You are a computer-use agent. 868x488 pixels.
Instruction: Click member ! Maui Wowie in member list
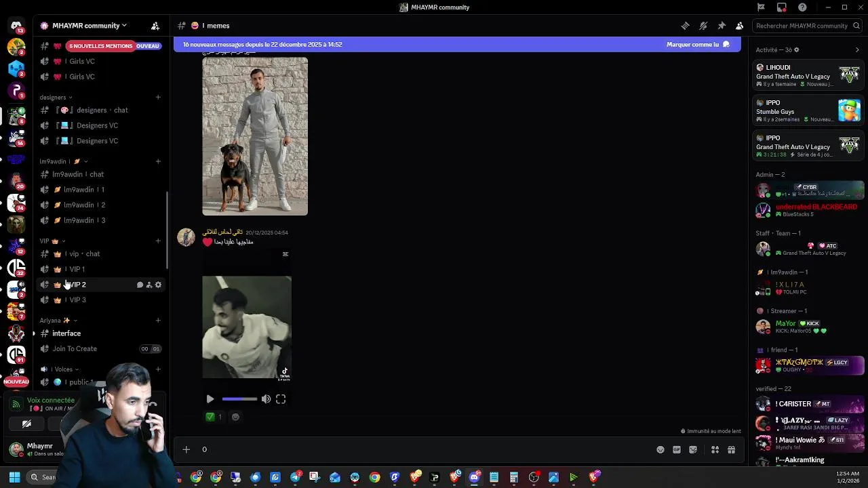click(808, 443)
